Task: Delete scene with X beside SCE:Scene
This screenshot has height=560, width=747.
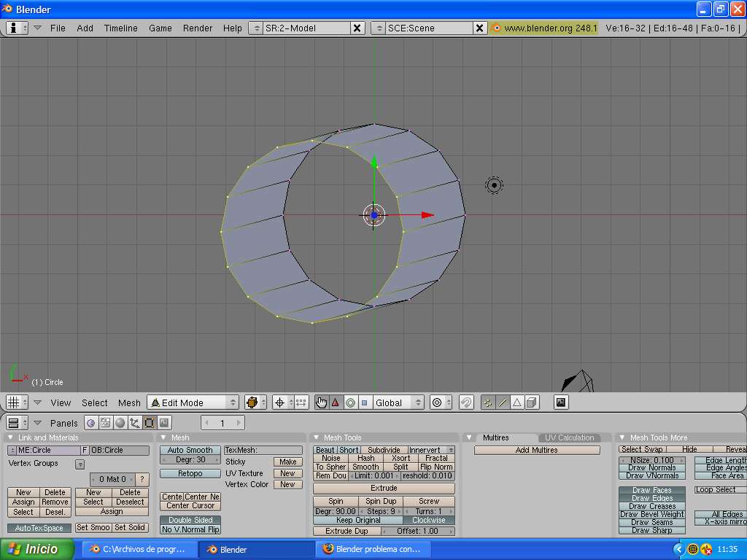Action: (x=479, y=28)
